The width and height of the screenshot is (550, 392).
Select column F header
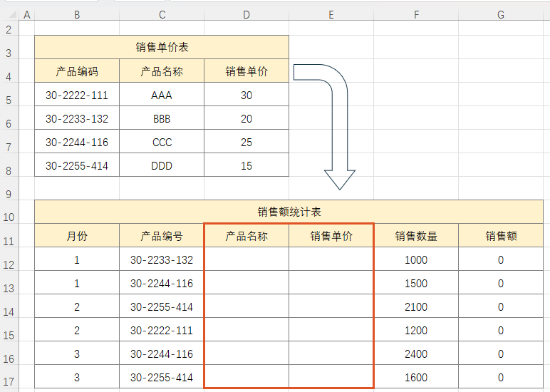point(416,15)
